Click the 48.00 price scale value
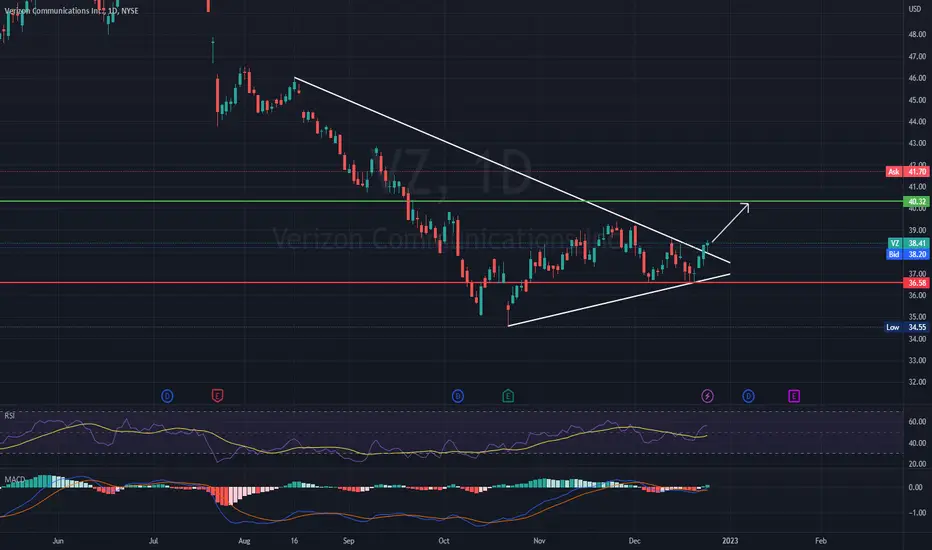Viewport: 932px width, 550px height. click(917, 34)
